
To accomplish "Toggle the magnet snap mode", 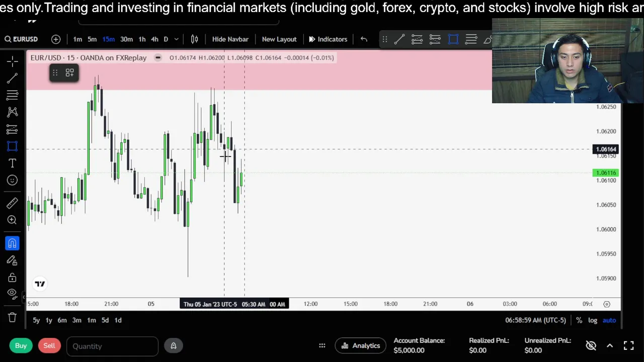I will tap(13, 243).
